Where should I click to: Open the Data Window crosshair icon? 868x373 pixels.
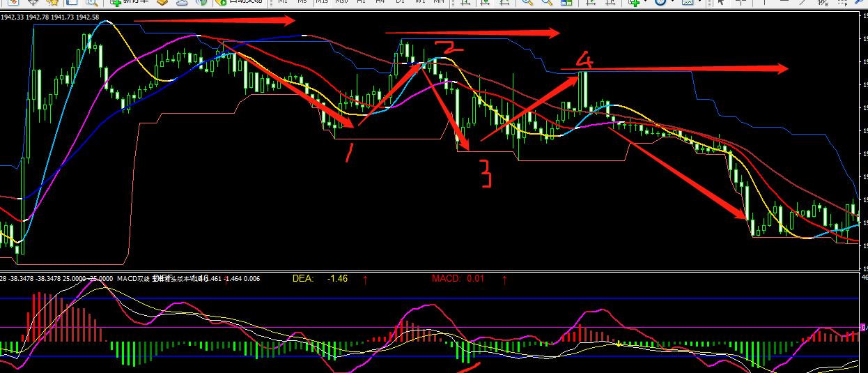[33, 2]
